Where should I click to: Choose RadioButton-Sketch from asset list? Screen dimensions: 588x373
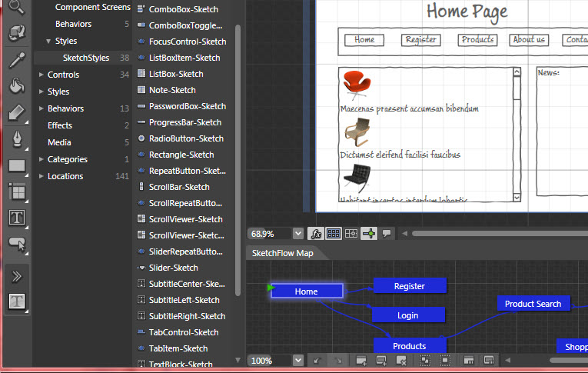pyautogui.click(x=185, y=138)
